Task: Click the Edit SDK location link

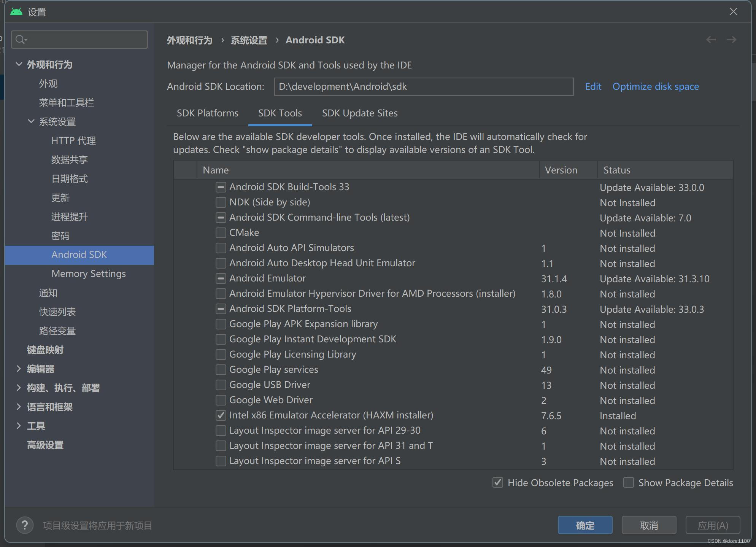Action: [x=593, y=87]
